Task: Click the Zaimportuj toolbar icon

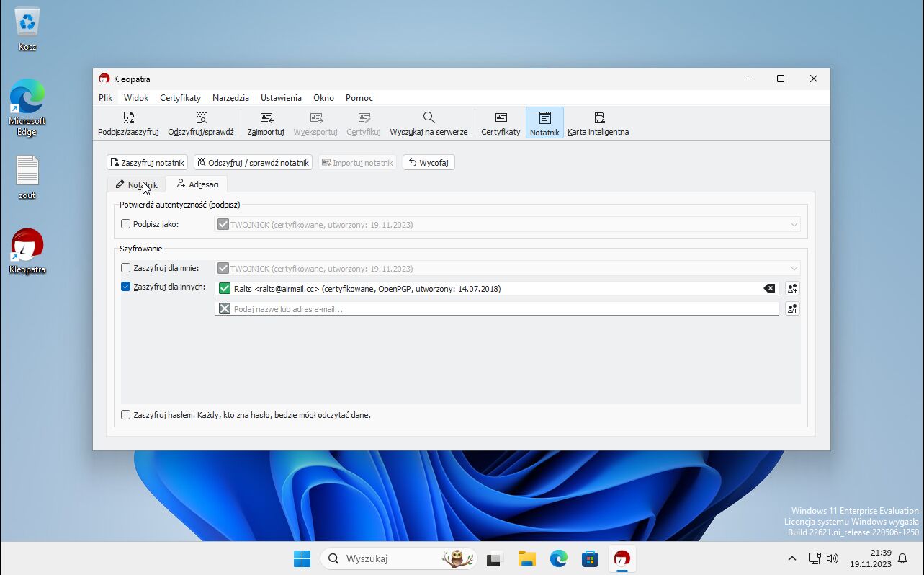Action: click(266, 123)
